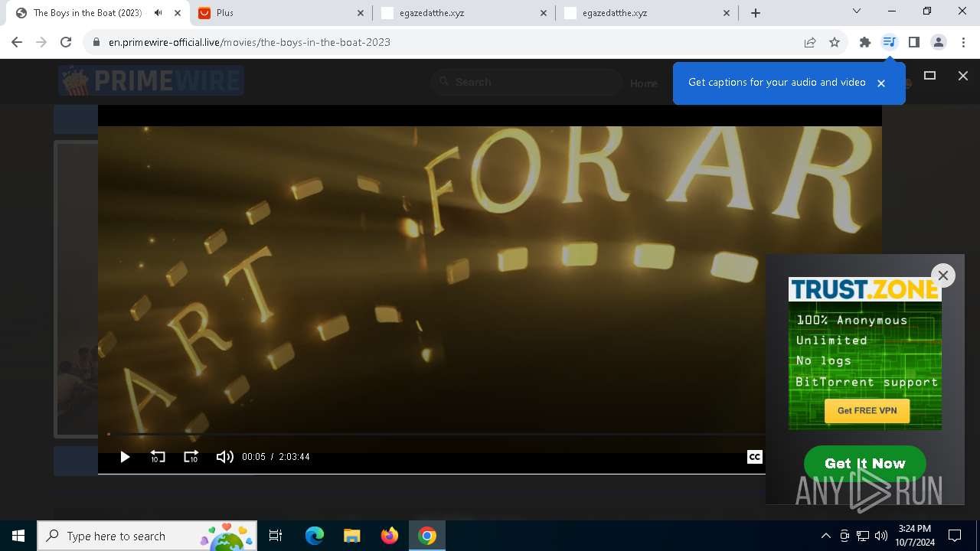Image resolution: width=980 pixels, height=551 pixels.
Task: Maximize video overlay window icon
Action: [930, 75]
